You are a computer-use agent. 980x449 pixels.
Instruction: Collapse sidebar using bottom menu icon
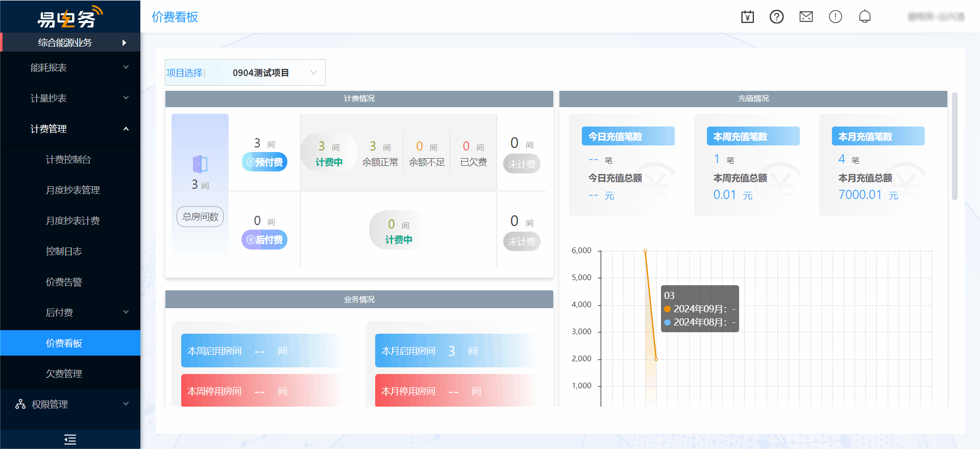click(70, 439)
